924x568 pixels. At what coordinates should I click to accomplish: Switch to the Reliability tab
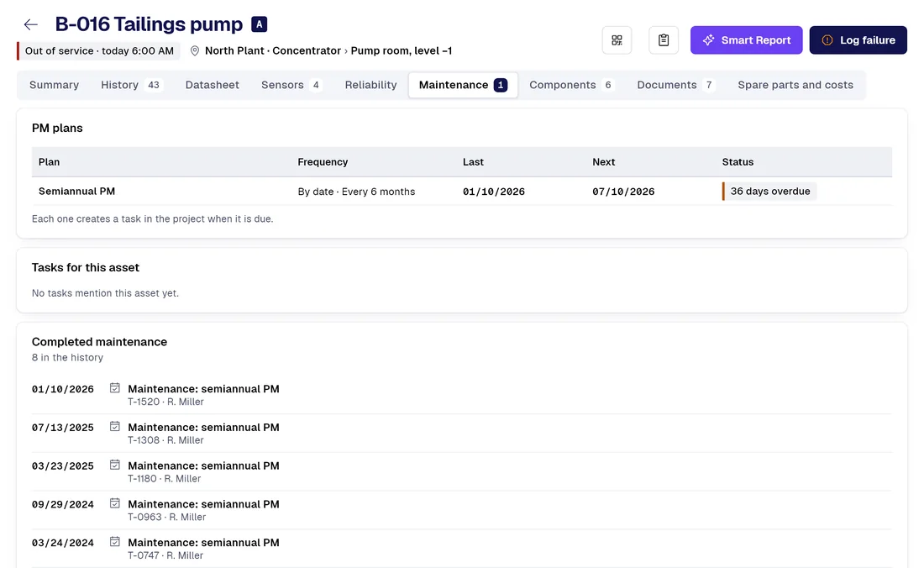coord(370,85)
